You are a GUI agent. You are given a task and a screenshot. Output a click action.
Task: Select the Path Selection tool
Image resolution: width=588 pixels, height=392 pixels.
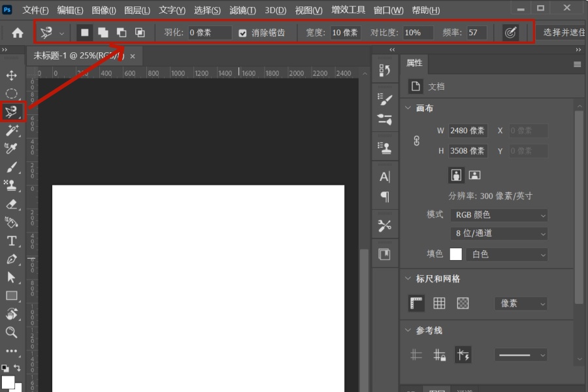click(x=11, y=278)
